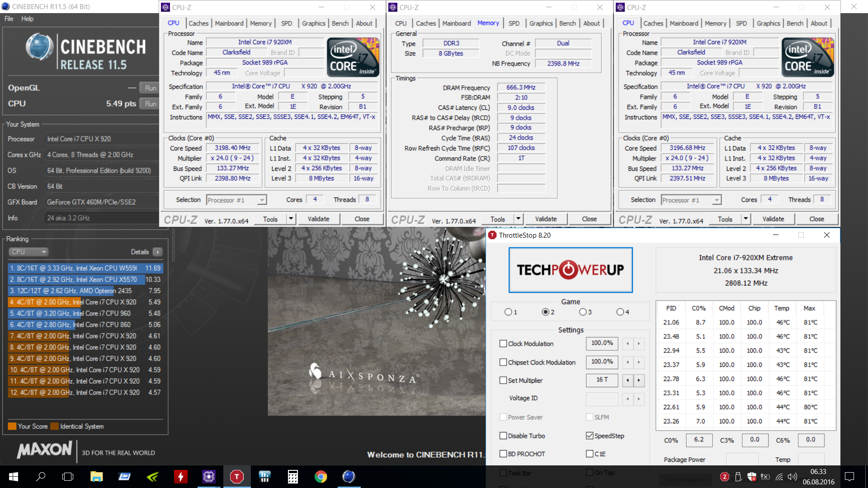This screenshot has width=868, height=488.
Task: Check the Disable Turbo box
Action: (503, 436)
